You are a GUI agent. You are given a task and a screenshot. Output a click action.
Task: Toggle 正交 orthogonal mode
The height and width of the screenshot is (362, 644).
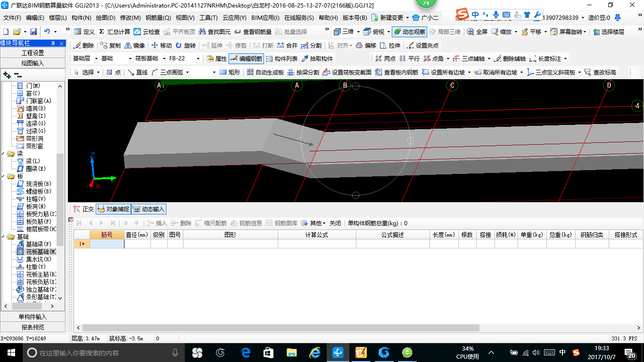point(83,209)
